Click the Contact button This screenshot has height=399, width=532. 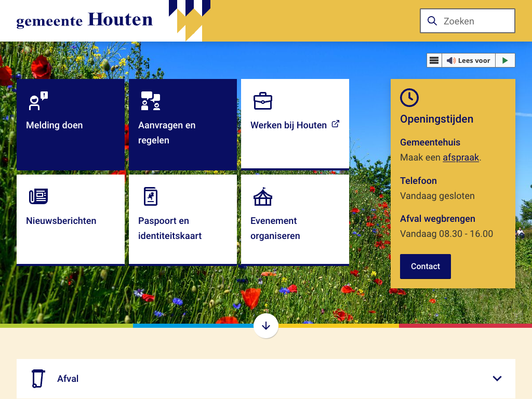tap(425, 267)
